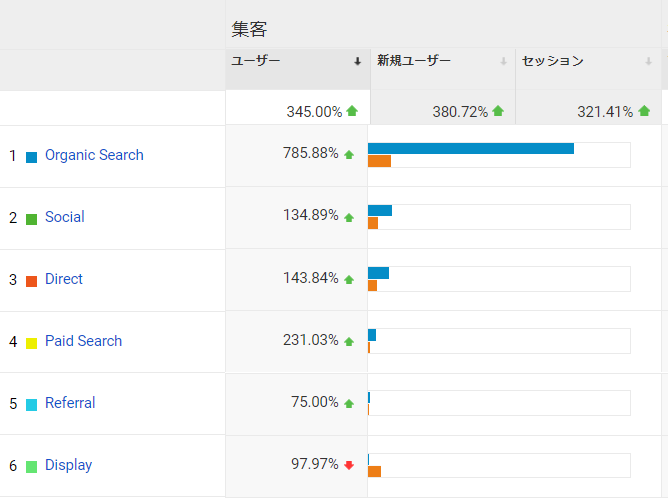This screenshot has height=504, width=668.
Task: Click red down arrow beside 97.97%
Action: tap(349, 465)
